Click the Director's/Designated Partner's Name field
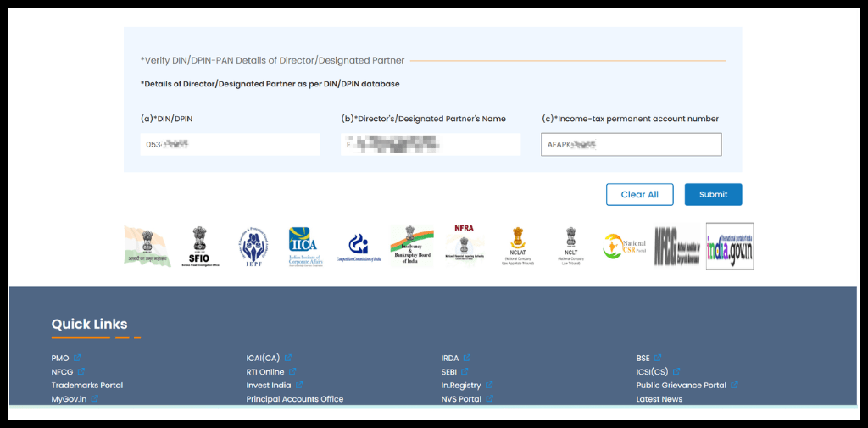Image resolution: width=868 pixels, height=428 pixels. pos(431,145)
